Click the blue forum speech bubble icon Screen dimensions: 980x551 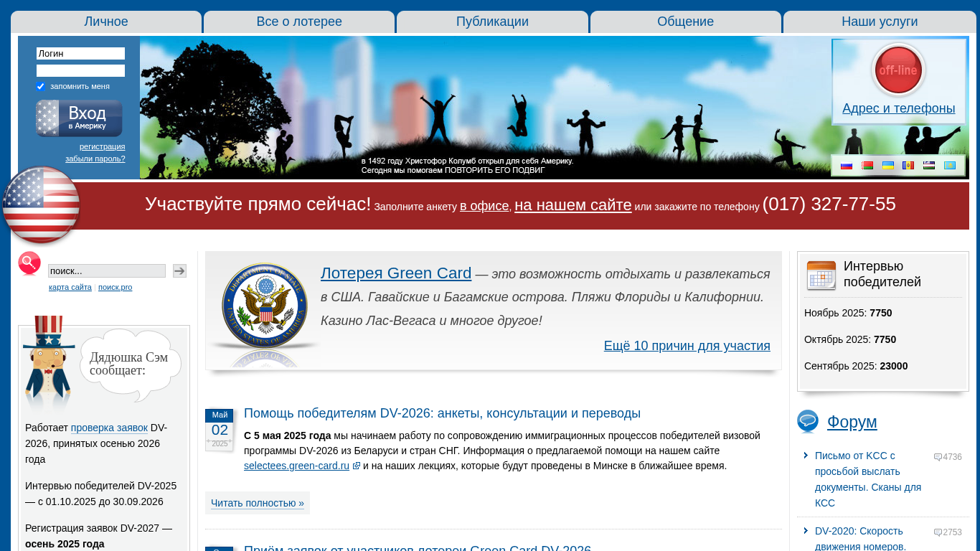click(808, 422)
